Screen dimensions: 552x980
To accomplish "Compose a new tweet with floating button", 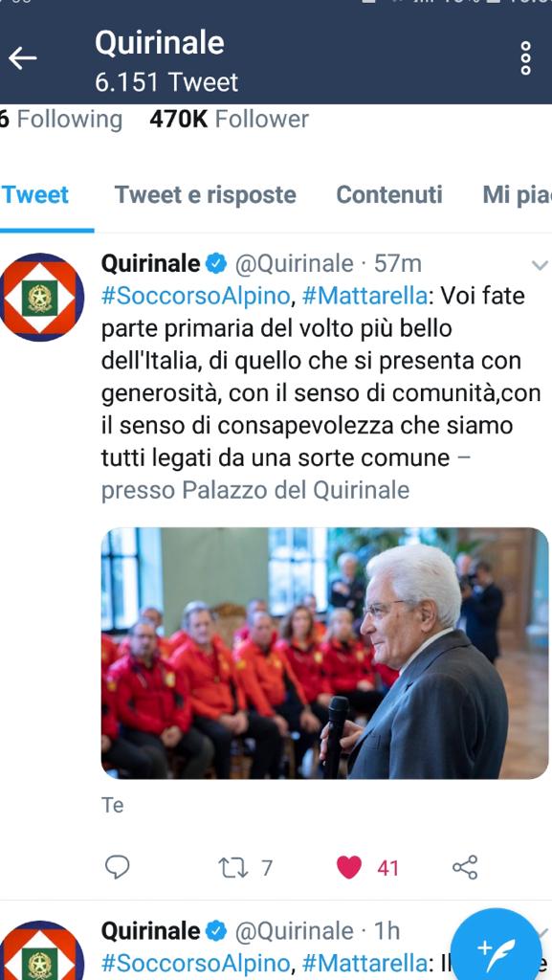I will pos(496,948).
